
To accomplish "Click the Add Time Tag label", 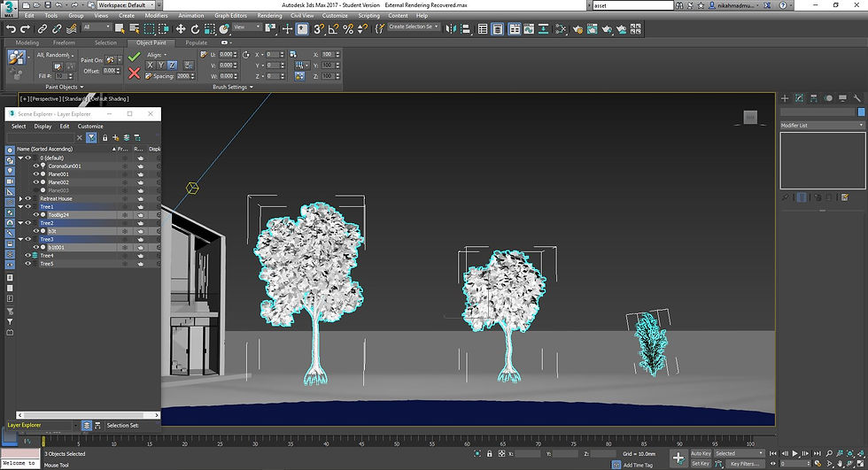I will (x=638, y=465).
